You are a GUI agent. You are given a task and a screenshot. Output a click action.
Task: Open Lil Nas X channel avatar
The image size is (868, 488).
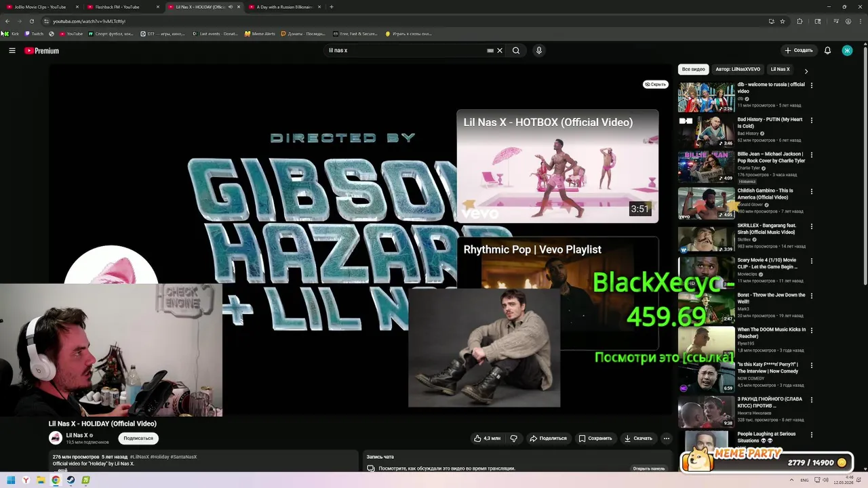click(56, 439)
